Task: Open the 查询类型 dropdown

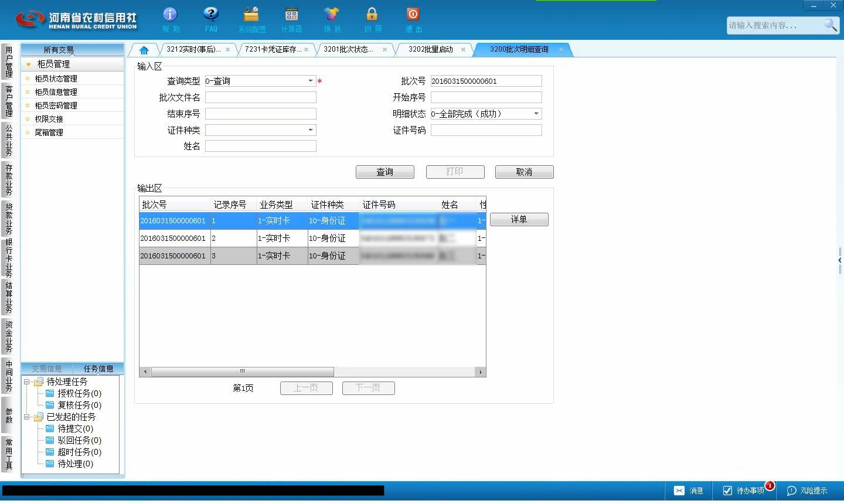Action: [311, 81]
